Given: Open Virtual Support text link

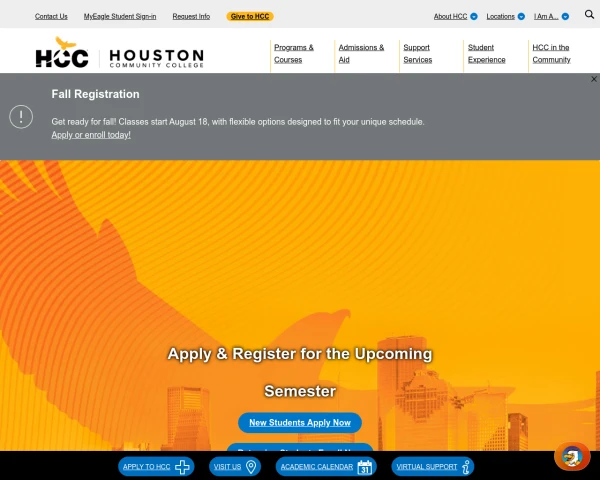Looking at the screenshot, I should 427,467.
